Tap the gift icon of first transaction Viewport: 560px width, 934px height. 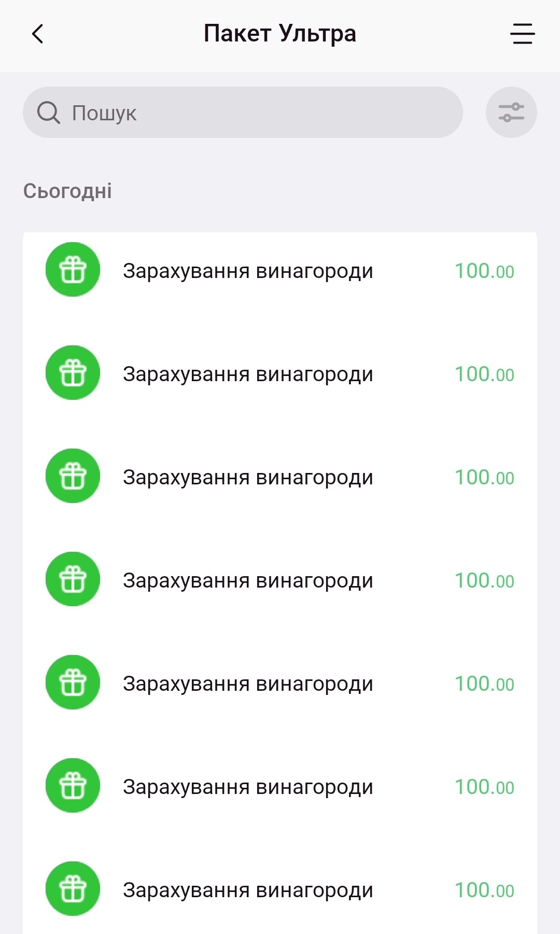coord(73,270)
